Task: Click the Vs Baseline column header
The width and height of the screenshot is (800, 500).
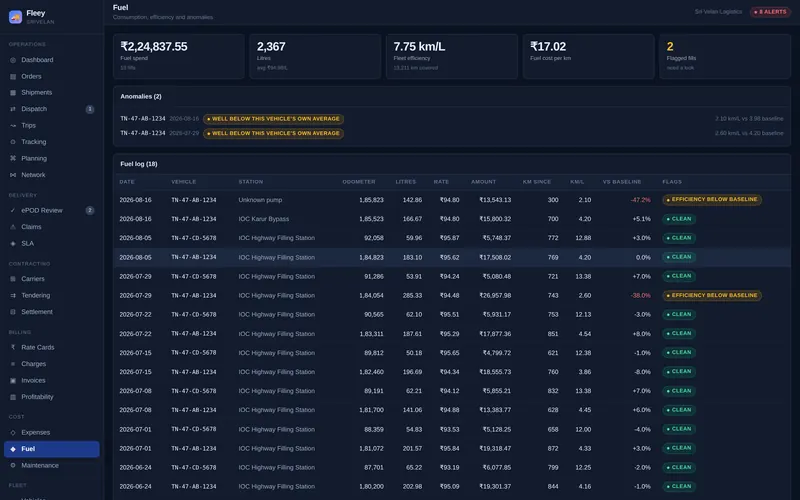Action: [x=621, y=182]
